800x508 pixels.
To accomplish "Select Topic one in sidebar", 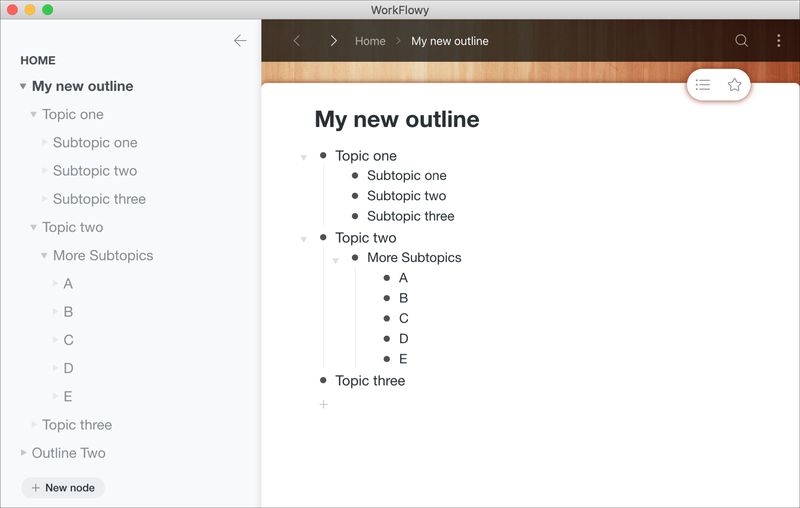I will pyautogui.click(x=73, y=114).
